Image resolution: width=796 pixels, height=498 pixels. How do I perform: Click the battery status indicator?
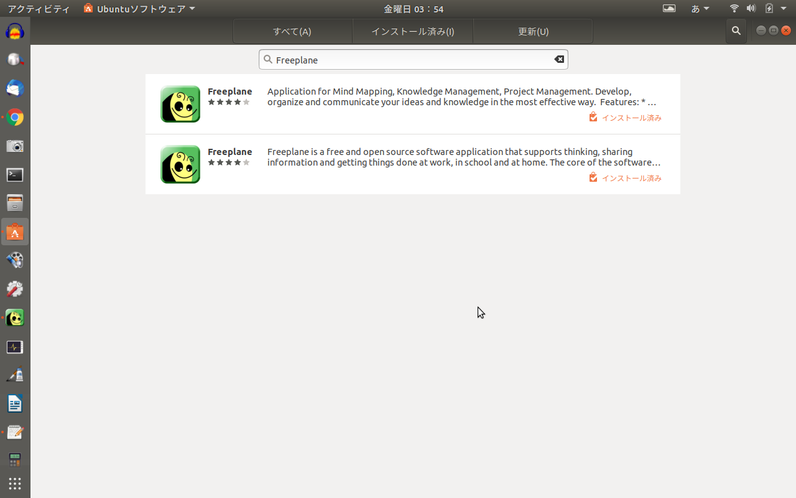click(769, 9)
